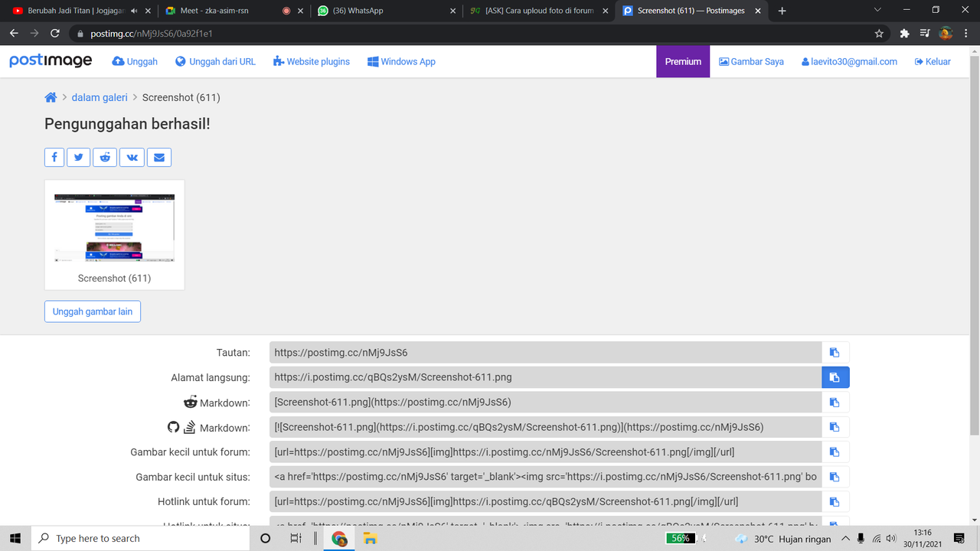Go to Gambar Saya
Screen dimensions: 980x551
(x=751, y=61)
